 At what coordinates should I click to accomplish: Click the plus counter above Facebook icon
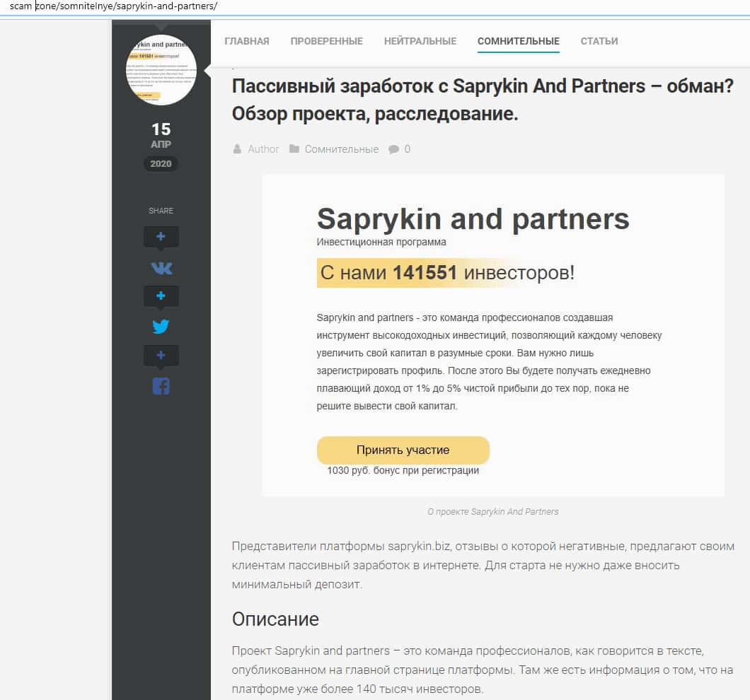[x=161, y=355]
